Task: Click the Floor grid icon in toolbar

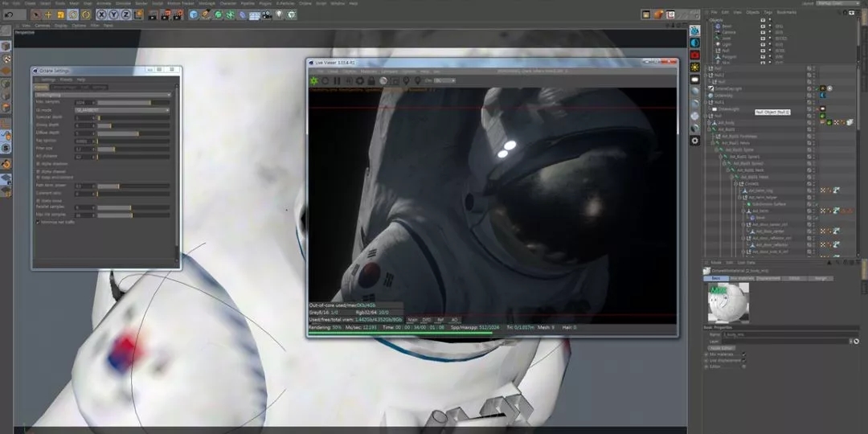Action: 255,15
